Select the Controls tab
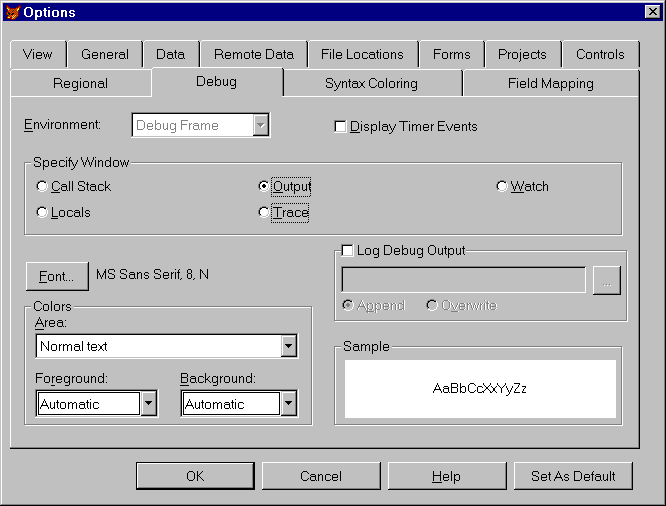The height and width of the screenshot is (506, 666). (600, 54)
